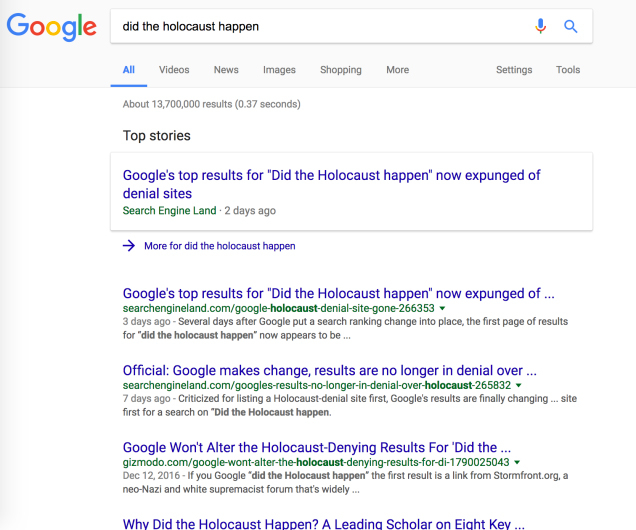Start voice search with microphone icon
636x530 pixels.
pos(540,26)
